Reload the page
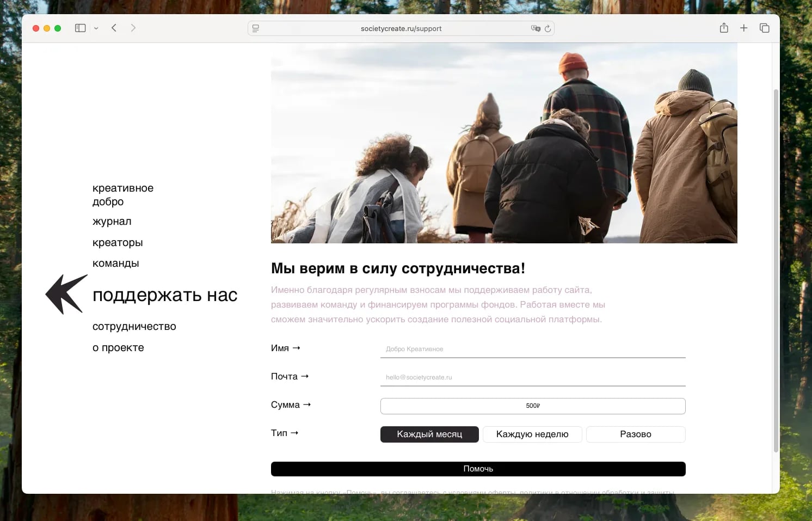 [x=548, y=28]
